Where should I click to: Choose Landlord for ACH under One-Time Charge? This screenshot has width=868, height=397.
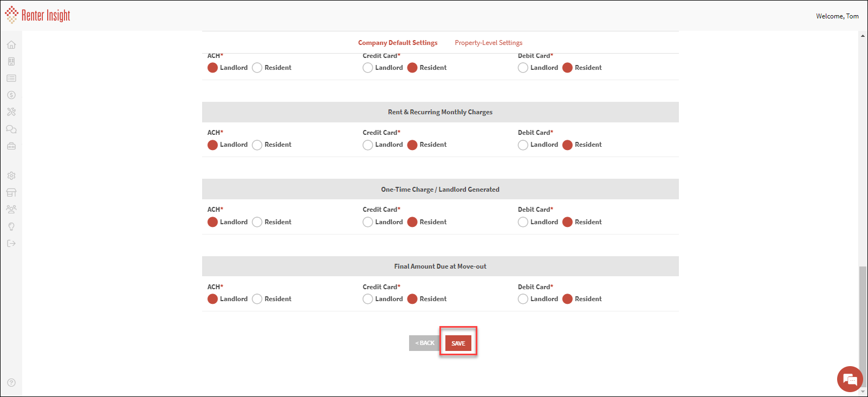tap(212, 222)
